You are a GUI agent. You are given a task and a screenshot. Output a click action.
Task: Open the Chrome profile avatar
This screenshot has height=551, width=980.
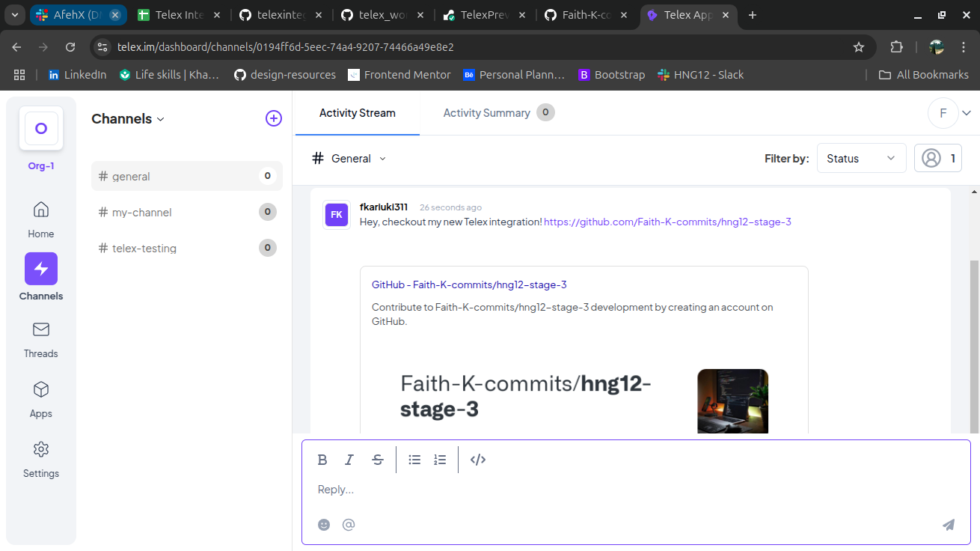(937, 47)
